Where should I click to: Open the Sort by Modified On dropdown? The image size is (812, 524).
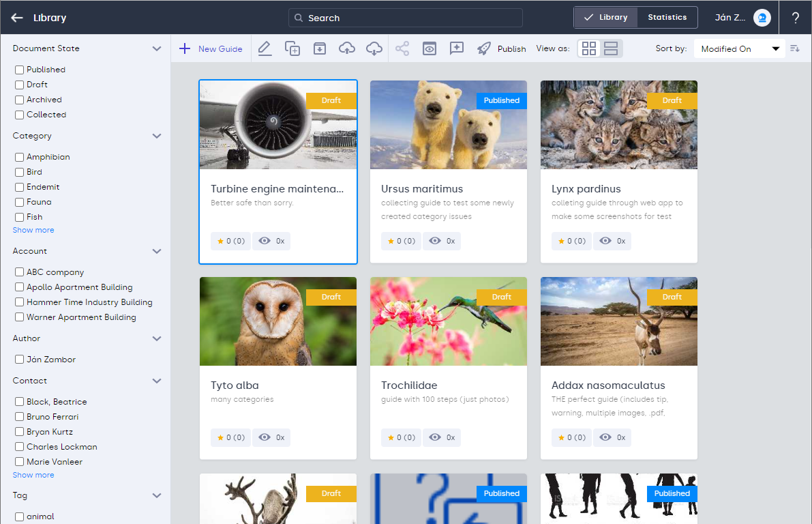(x=740, y=48)
